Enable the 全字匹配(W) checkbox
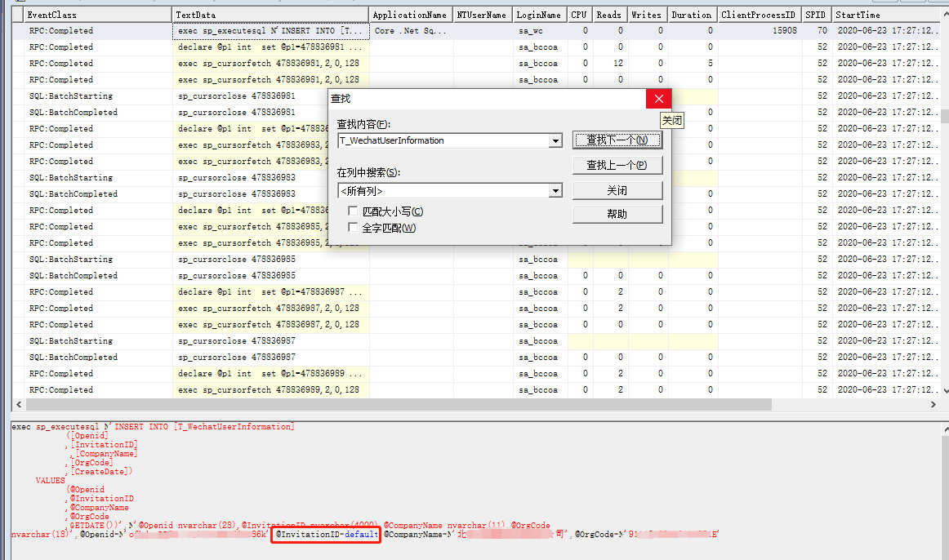Screen dimensions: 949x560 pos(353,226)
